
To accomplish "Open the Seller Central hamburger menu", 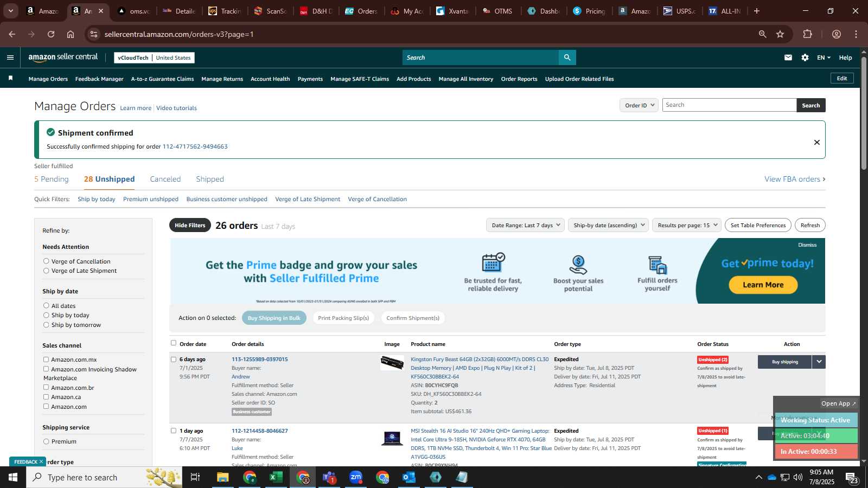I will (x=10, y=57).
